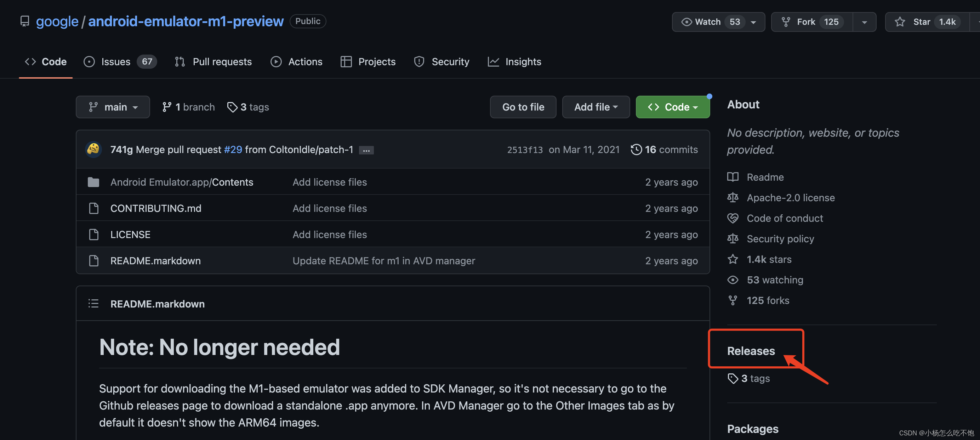Expand commit message with ellipsis button
The image size is (980, 440).
[x=366, y=150]
